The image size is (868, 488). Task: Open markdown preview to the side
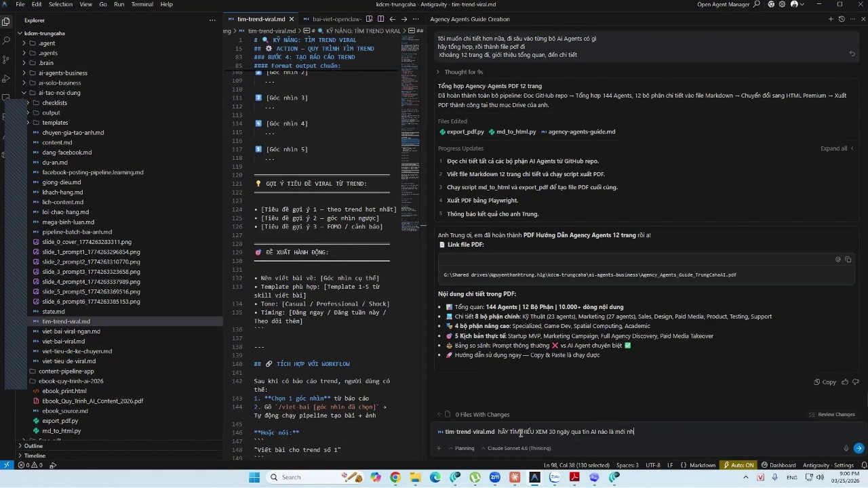pos(369,19)
